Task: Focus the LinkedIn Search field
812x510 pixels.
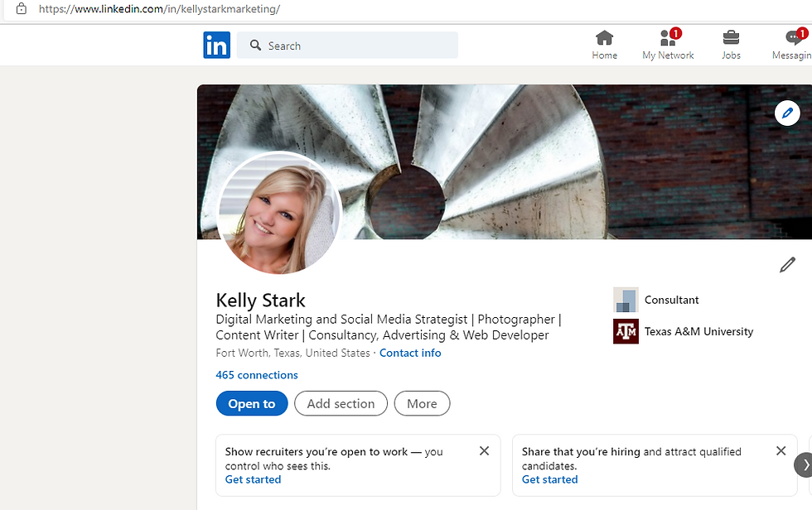Action: pyautogui.click(x=347, y=46)
